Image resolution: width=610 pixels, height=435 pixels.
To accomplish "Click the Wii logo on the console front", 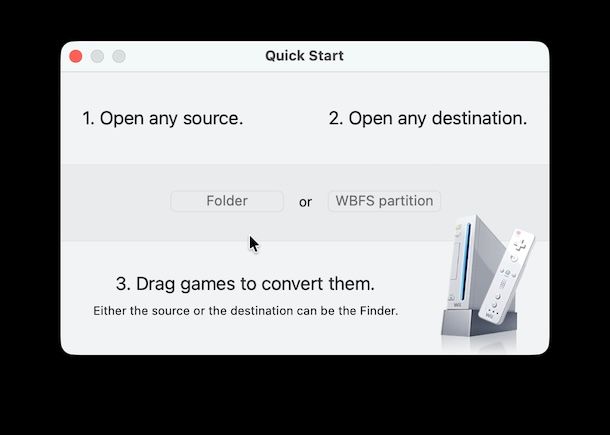I will (x=455, y=303).
